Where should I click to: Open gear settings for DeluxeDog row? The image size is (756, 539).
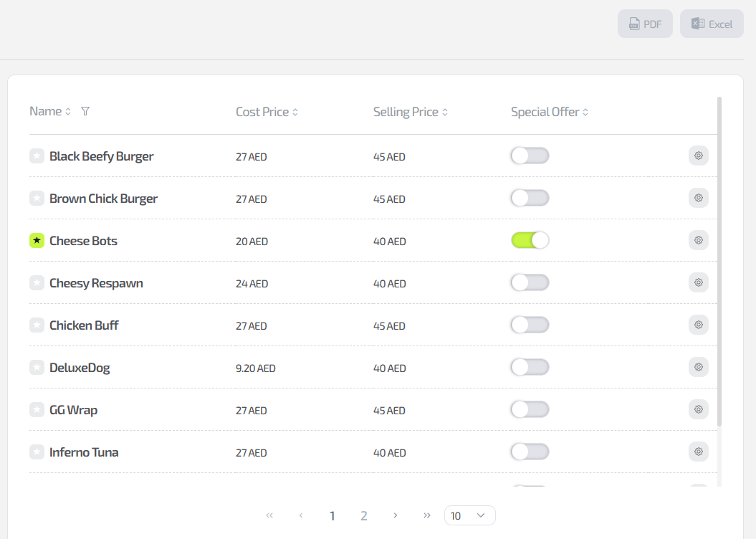(x=698, y=367)
